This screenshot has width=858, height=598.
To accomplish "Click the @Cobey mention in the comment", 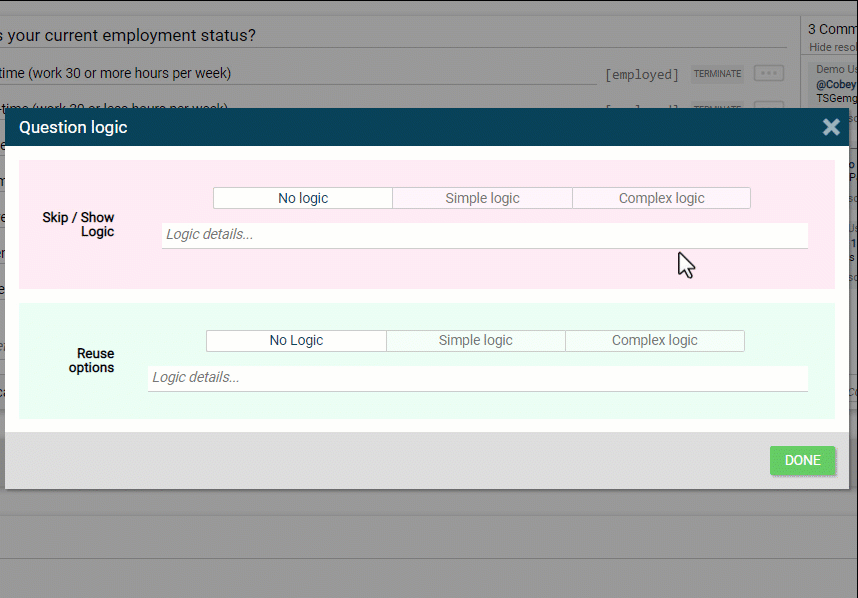I will (x=836, y=85).
